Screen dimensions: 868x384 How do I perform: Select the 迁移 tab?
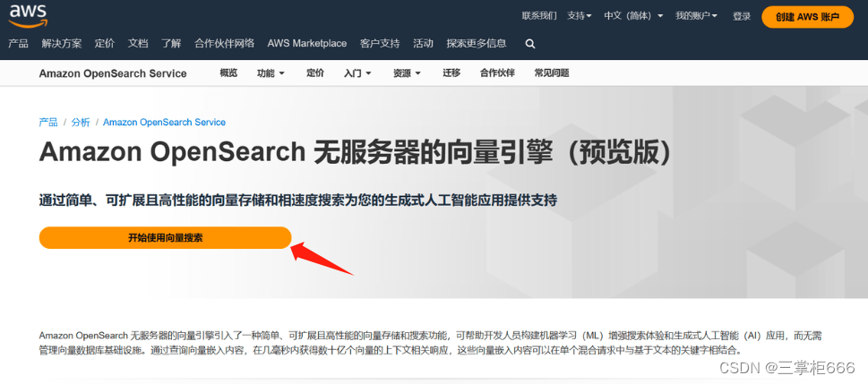pos(451,73)
